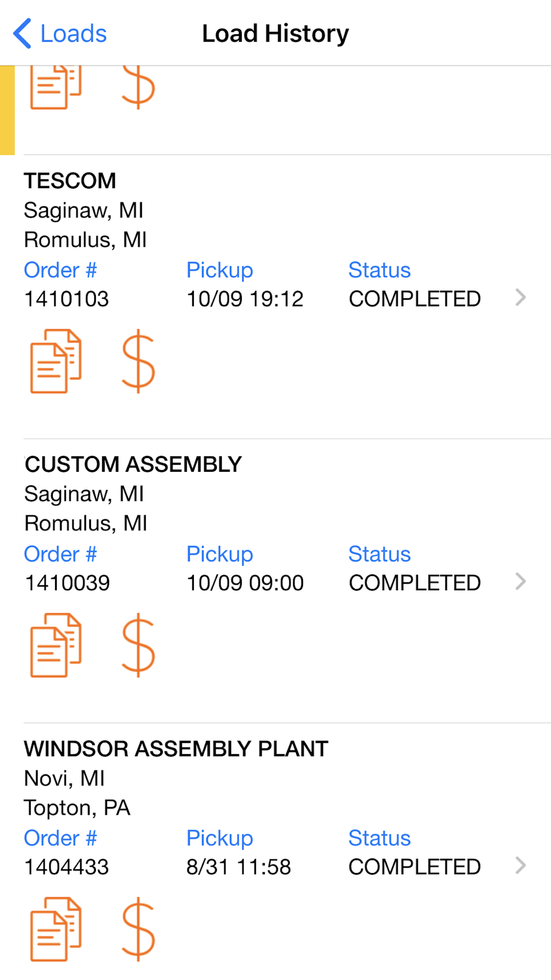Viewport: 551px width, 980px height.
Task: Select the TESCOM load title
Action: (x=70, y=181)
